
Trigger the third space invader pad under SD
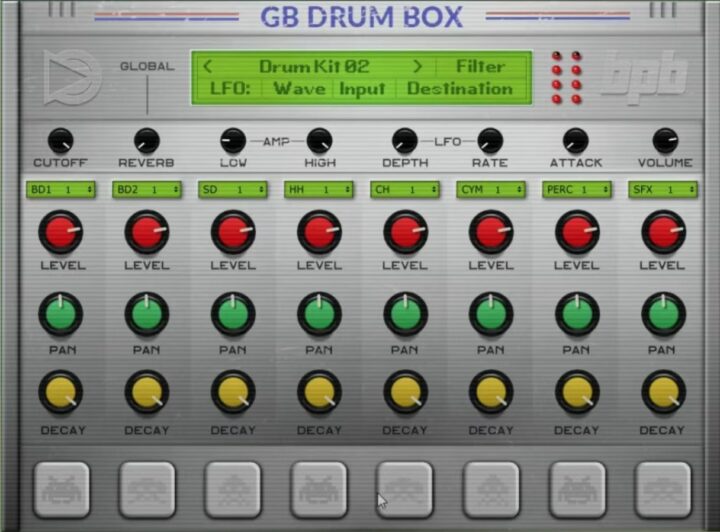[x=233, y=489]
